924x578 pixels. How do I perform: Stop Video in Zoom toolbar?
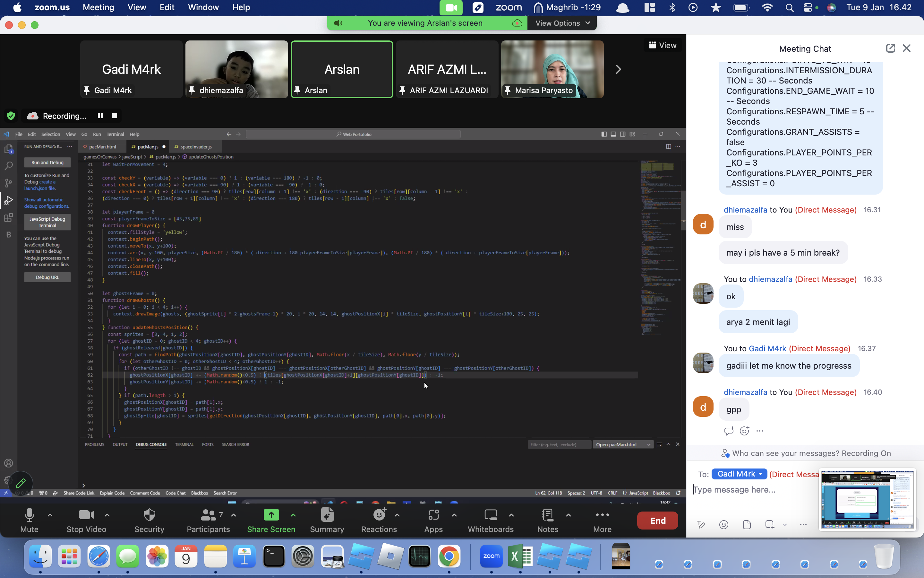click(86, 520)
